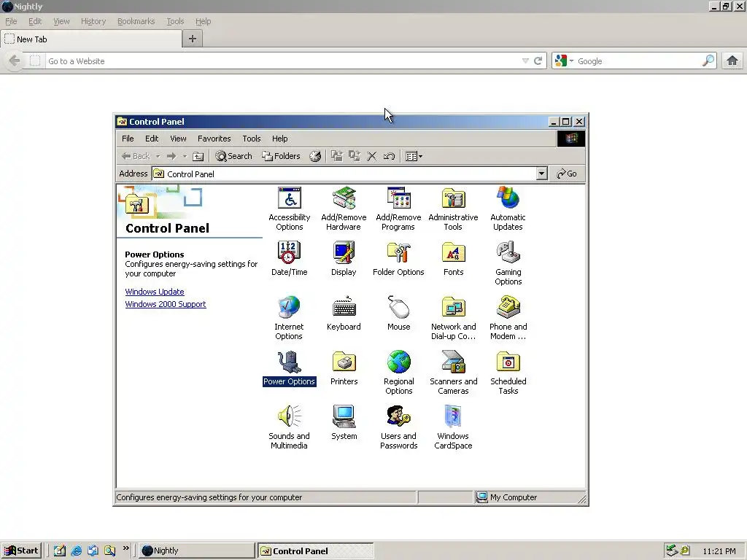This screenshot has width=747, height=560.
Task: Select the Keyboard icon
Action: pos(344,308)
